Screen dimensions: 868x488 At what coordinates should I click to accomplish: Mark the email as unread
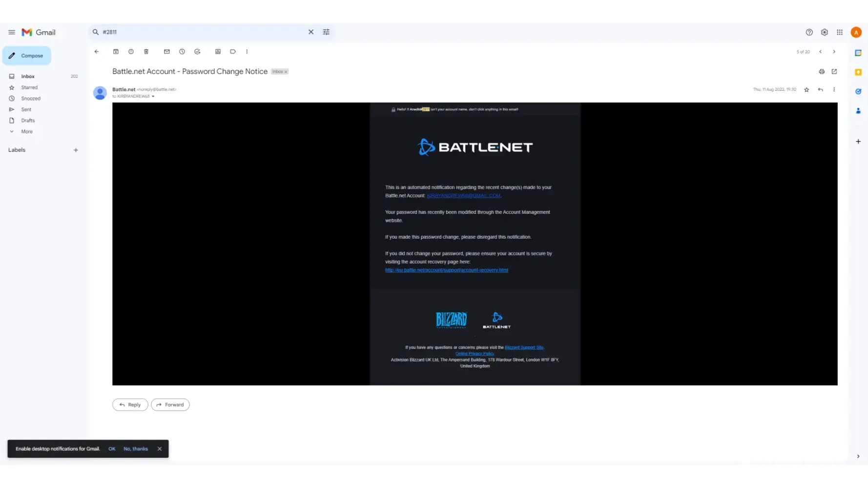(167, 52)
